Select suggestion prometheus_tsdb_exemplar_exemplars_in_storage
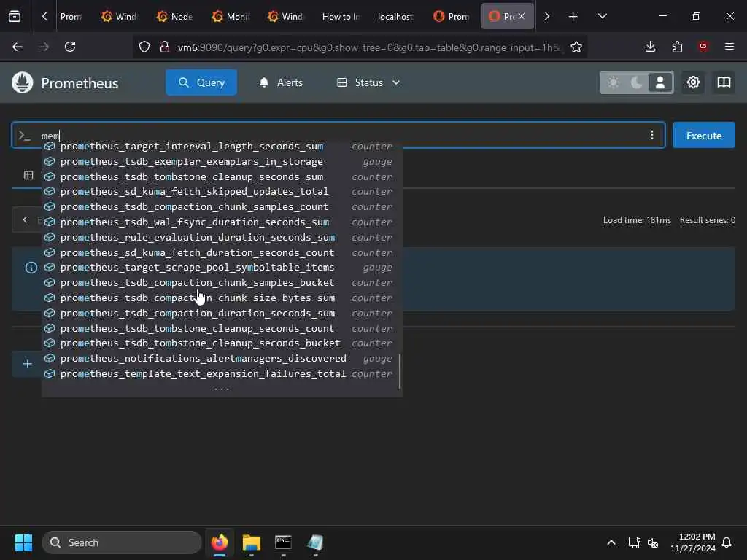 pyautogui.click(x=222, y=161)
